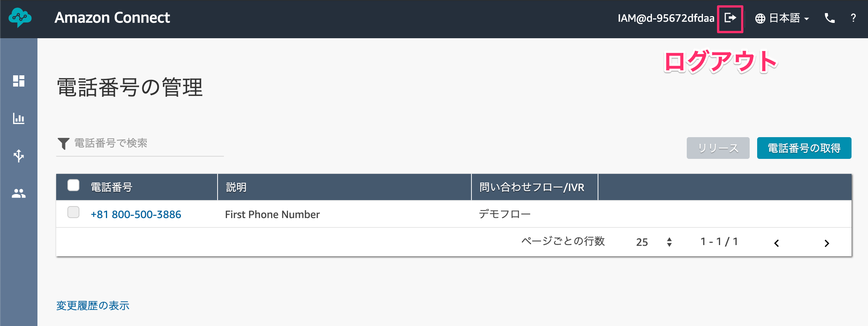Click the filter funnel icon

[x=64, y=144]
